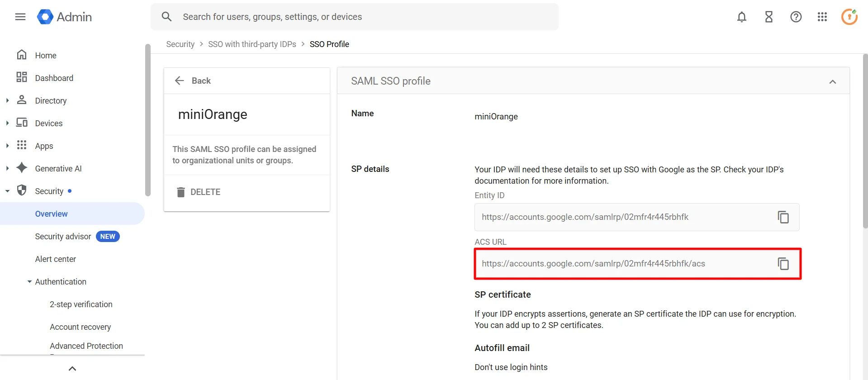868x380 pixels.
Task: Click the sidebar scrollbar
Action: 147,120
